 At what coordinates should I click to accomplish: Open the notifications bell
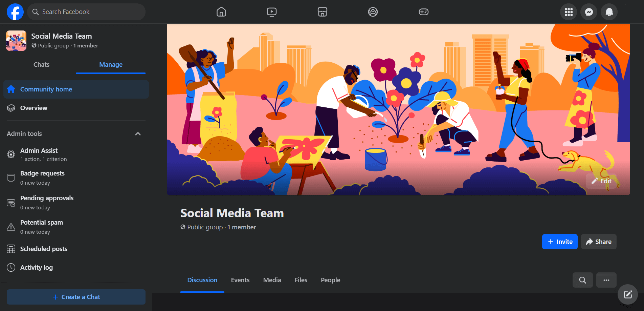coord(609,12)
